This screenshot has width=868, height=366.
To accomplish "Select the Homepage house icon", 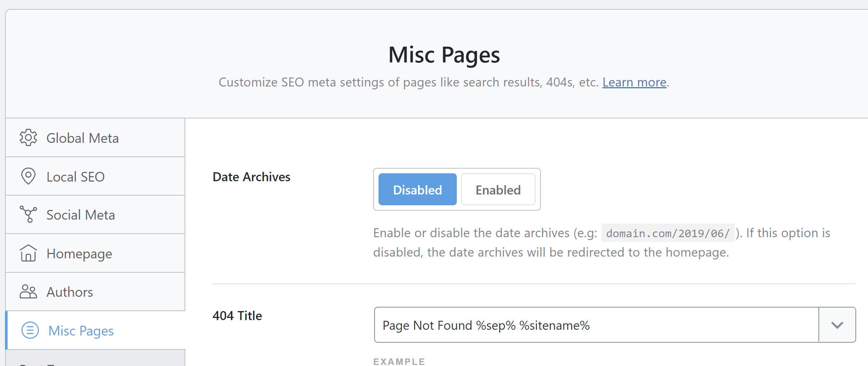I will click(x=29, y=253).
